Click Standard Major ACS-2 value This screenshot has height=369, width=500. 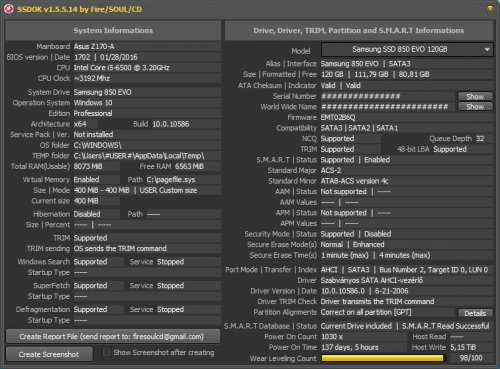[331, 170]
